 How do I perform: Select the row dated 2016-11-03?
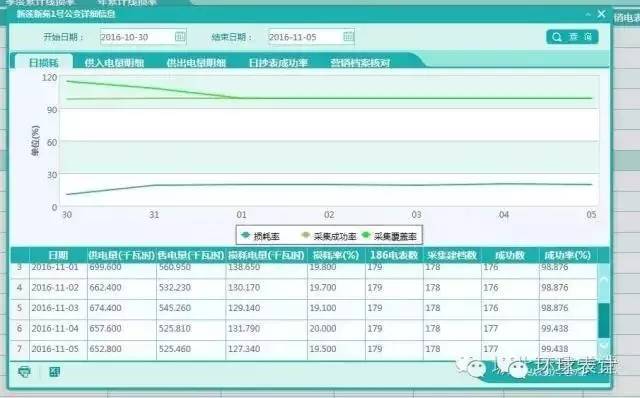click(304, 309)
